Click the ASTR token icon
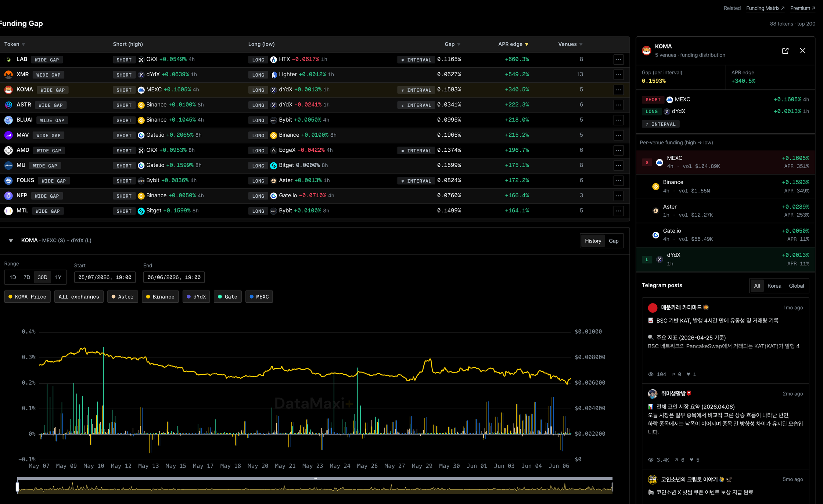This screenshot has width=823, height=504. [x=8, y=105]
